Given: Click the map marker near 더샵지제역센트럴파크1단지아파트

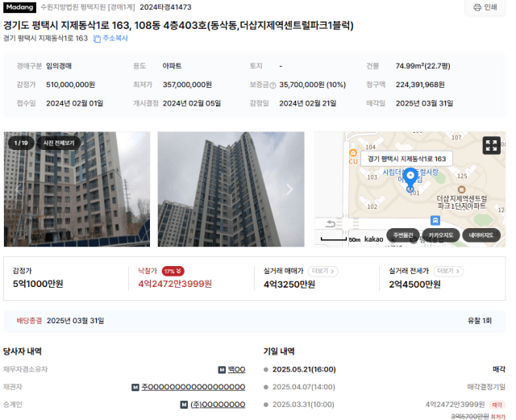Looking at the screenshot, I should pos(462,189).
